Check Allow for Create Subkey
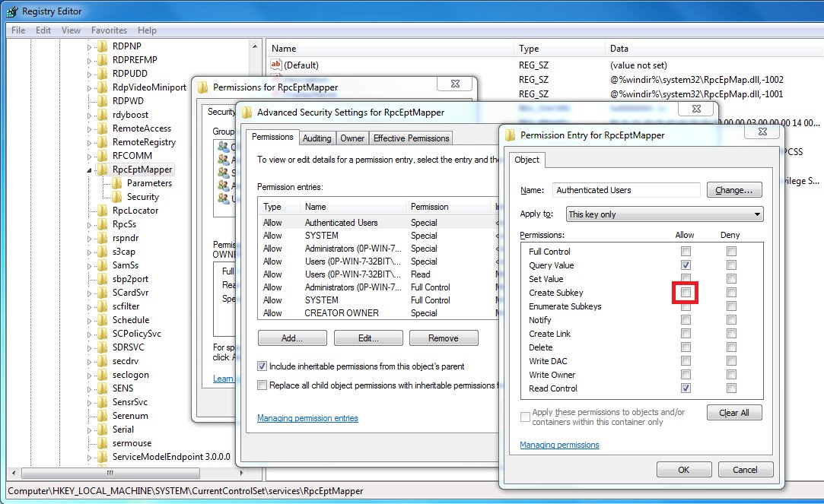Image resolution: width=824 pixels, height=504 pixels. (x=686, y=293)
